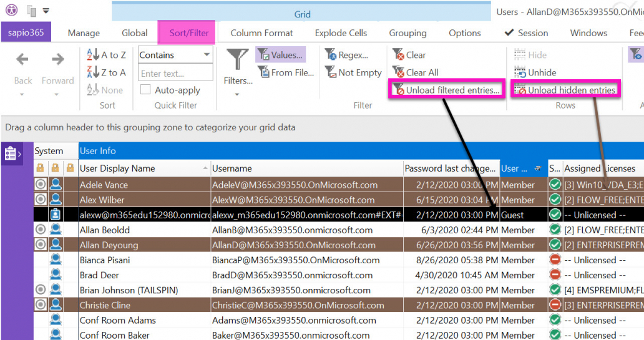Clear the current column filter
This screenshot has height=340, width=644.
[409, 55]
